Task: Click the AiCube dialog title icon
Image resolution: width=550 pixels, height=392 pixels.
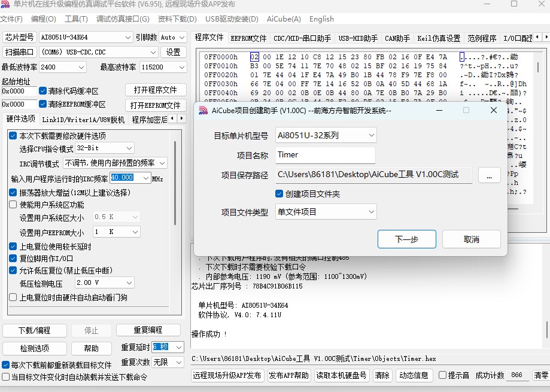Action: pos(203,111)
